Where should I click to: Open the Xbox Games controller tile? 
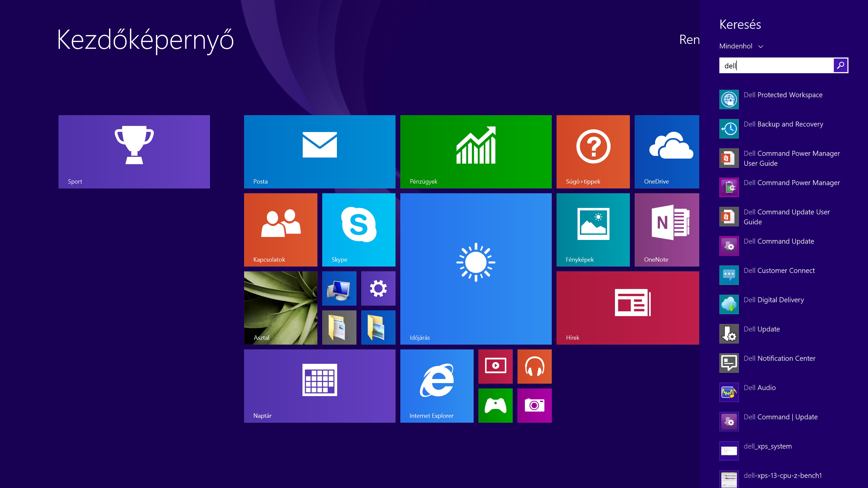495,405
